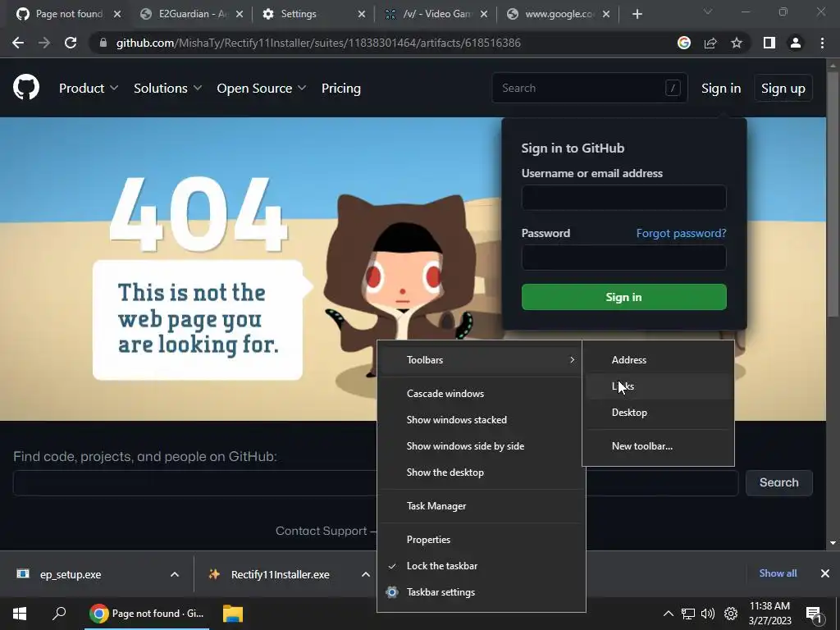Click Contact Support link

(x=321, y=531)
